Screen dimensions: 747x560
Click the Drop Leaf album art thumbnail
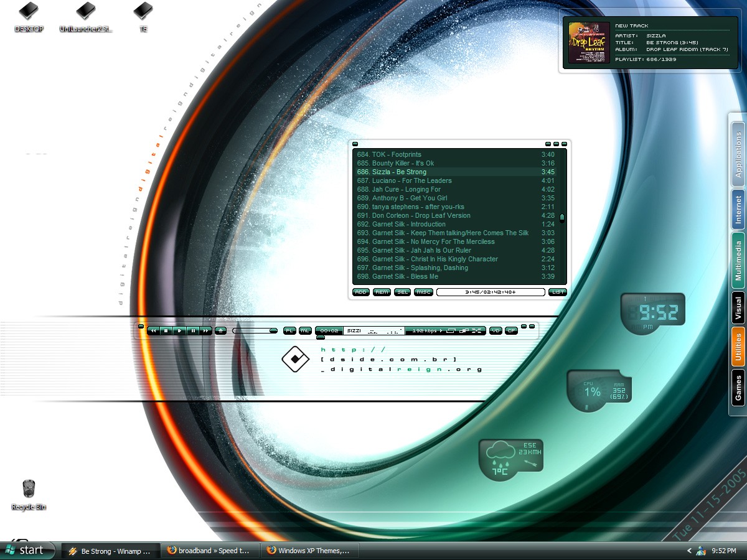click(589, 43)
